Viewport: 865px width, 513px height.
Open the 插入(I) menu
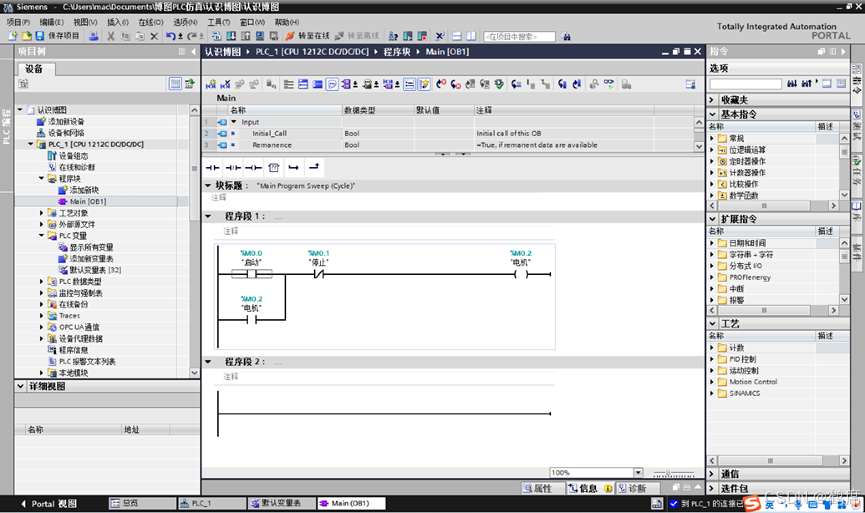point(118,22)
